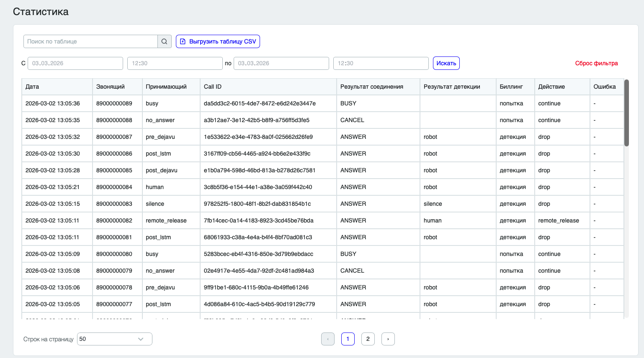Screen dimensions: 644x358
Task: Click the search magnifier icon button
Action: 165,41
